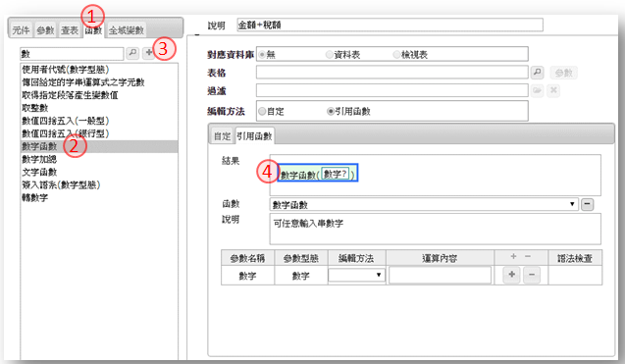Click 語法檢查 column header
Viewport: 625px width, 364px height.
point(575,258)
